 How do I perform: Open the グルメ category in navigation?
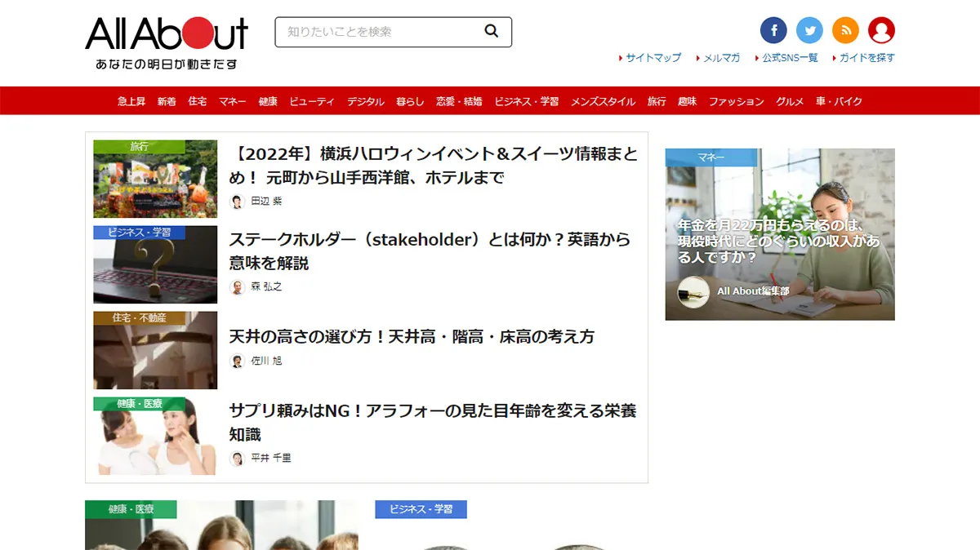pos(790,101)
